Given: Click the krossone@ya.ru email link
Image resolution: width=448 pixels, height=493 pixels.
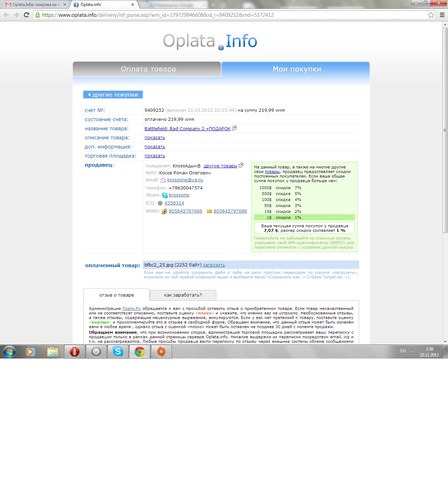Looking at the screenshot, I should click(185, 180).
